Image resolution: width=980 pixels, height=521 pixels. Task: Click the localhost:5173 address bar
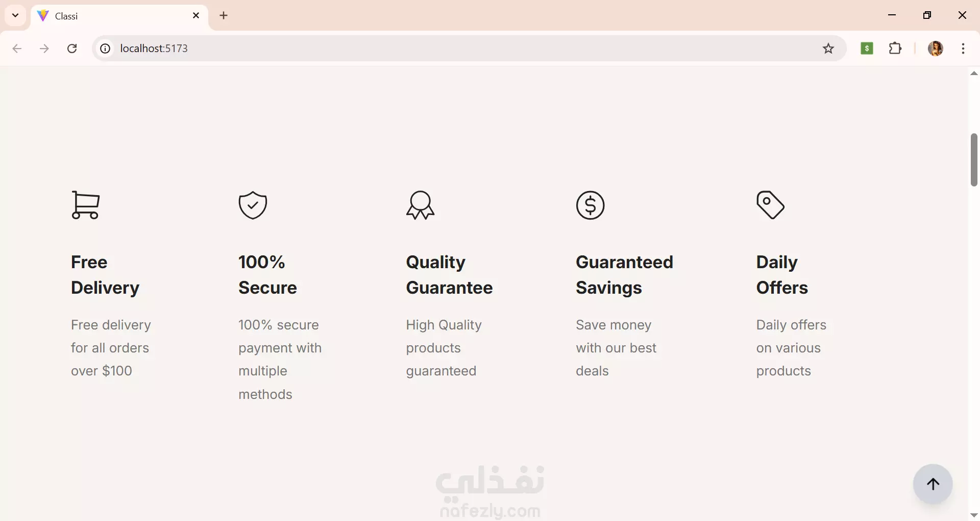click(x=459, y=49)
